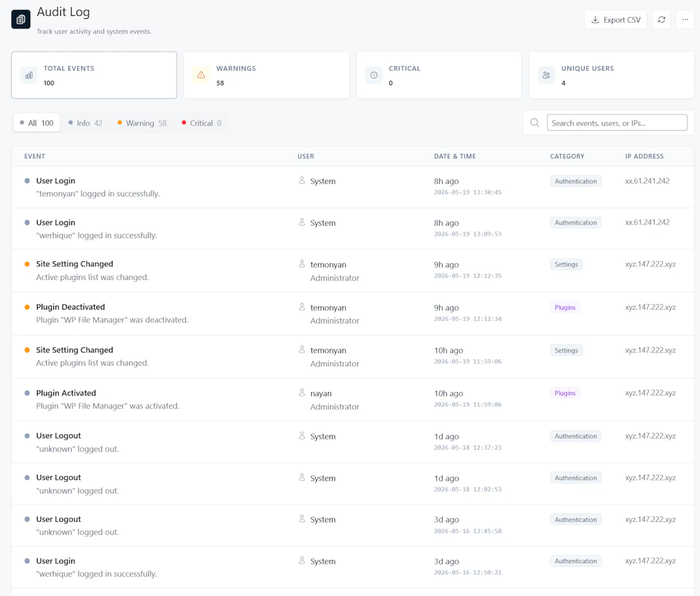Image resolution: width=700 pixels, height=596 pixels.
Task: Click the gray severity dot of Plugin Activated
Action: (27, 393)
